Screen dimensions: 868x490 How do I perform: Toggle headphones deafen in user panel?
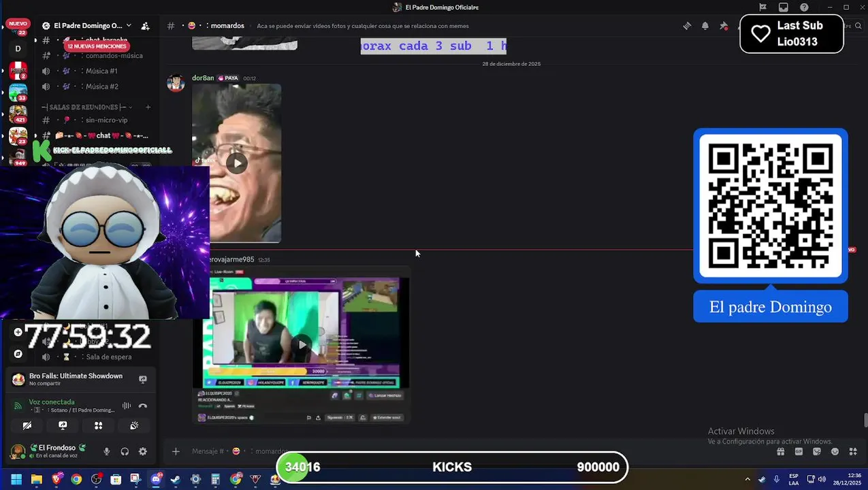(x=125, y=451)
